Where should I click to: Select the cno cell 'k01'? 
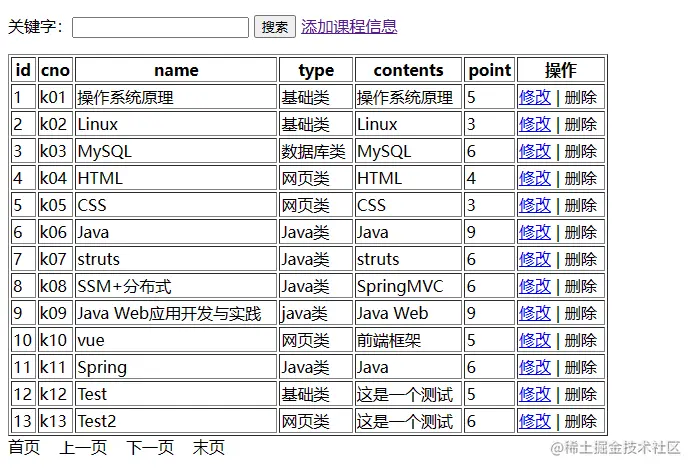coord(55,97)
